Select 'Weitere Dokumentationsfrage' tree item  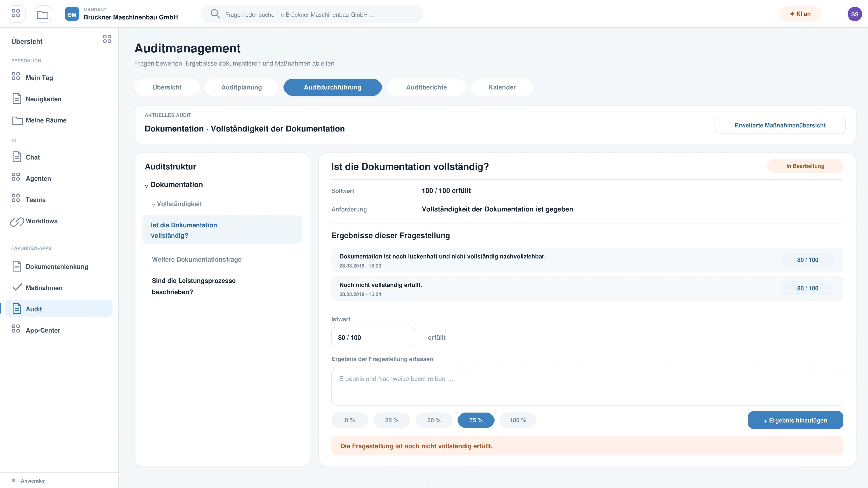coord(196,259)
